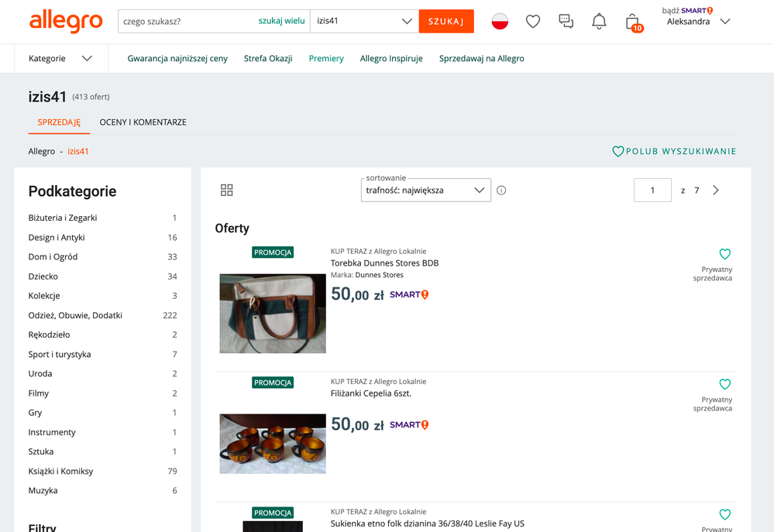Expand the Aleksandra account menu

coord(698,21)
